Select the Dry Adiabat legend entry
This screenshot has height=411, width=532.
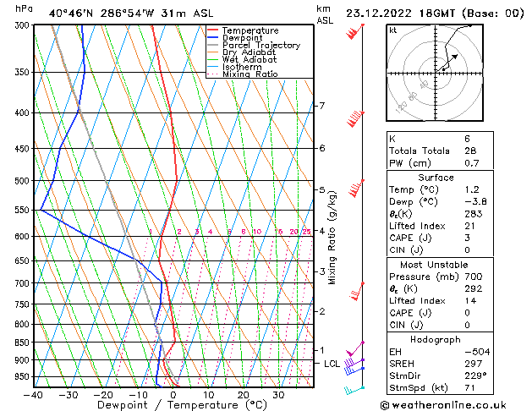coord(242,52)
